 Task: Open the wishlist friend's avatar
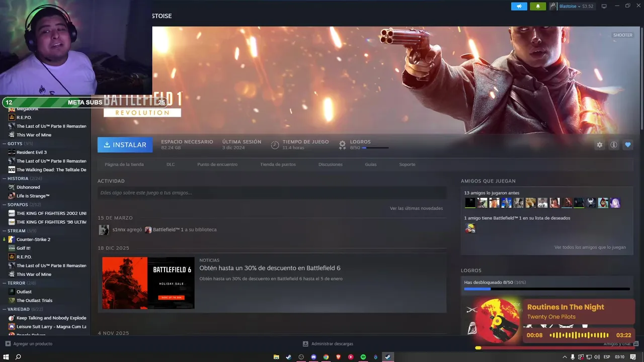click(470, 228)
